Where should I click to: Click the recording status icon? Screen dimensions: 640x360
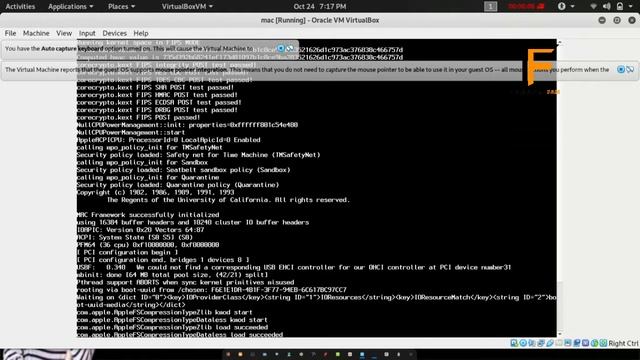(x=577, y=343)
